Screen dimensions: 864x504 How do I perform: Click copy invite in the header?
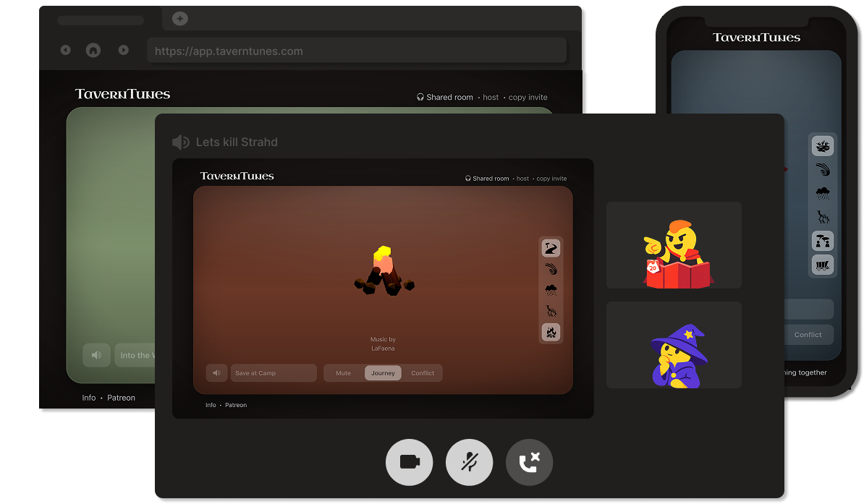click(551, 178)
